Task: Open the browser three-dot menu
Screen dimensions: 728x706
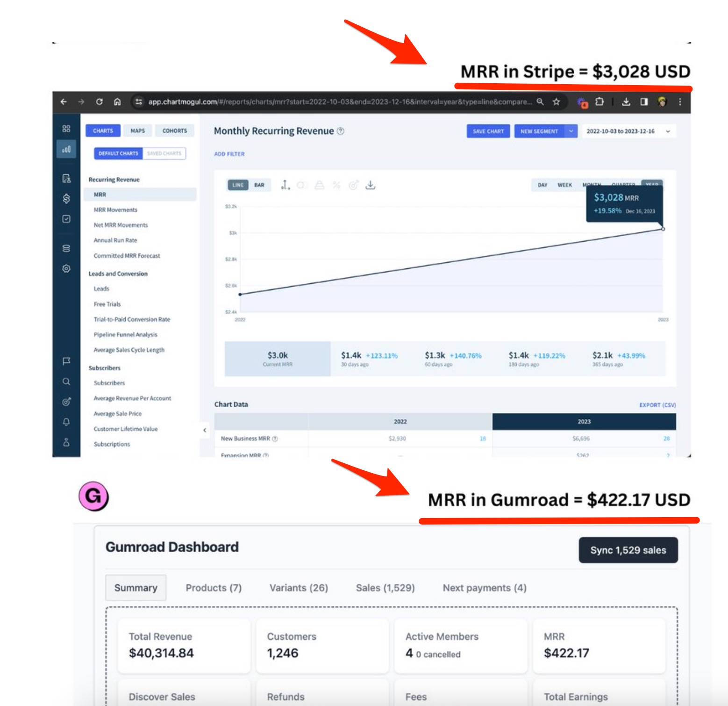Action: point(680,101)
